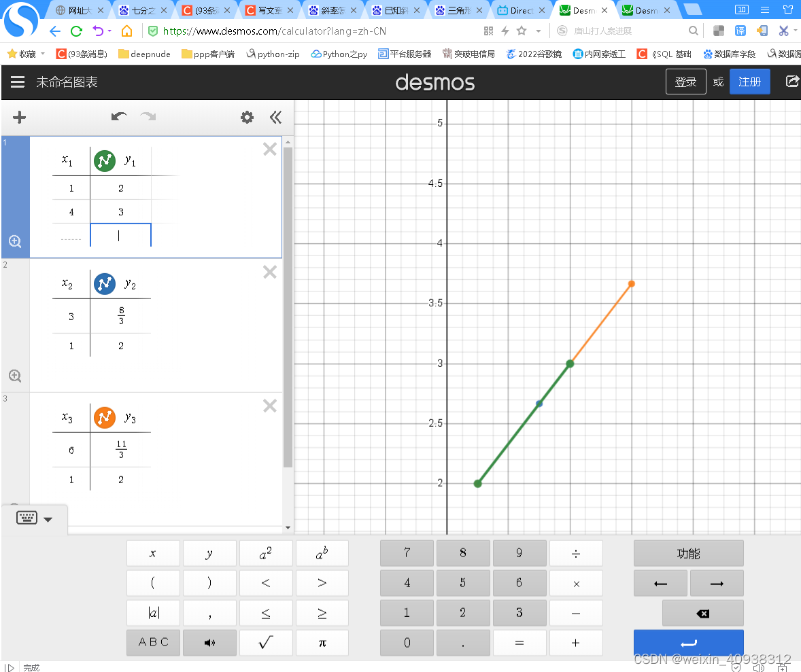Open the Desmos hamburger menu
This screenshot has width=801, height=672.
tap(18, 82)
